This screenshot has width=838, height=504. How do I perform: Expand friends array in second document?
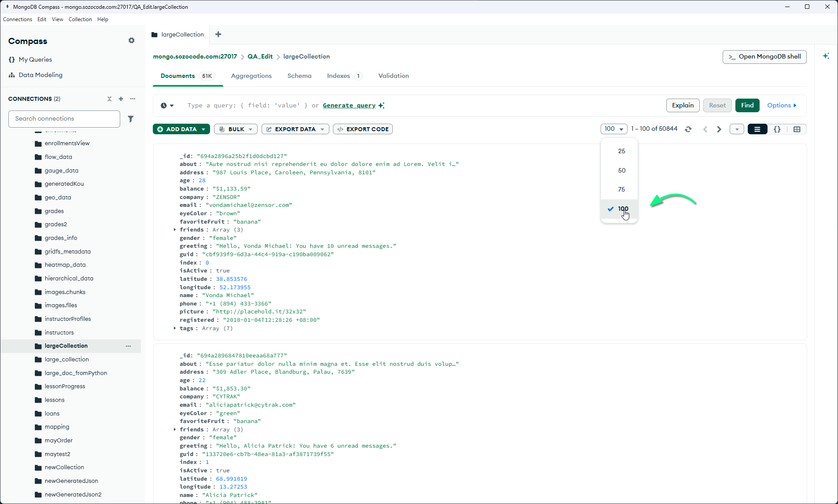click(175, 430)
